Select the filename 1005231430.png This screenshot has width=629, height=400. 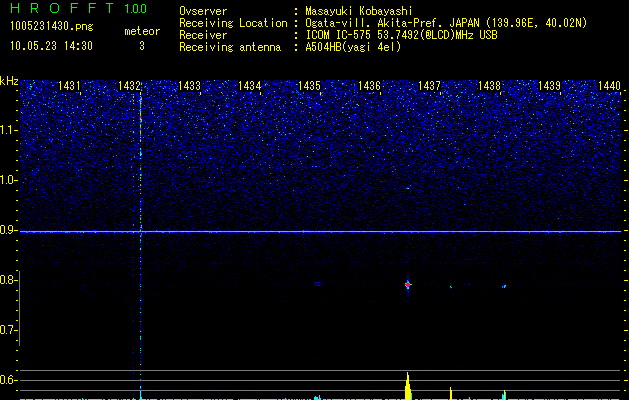coord(52,27)
